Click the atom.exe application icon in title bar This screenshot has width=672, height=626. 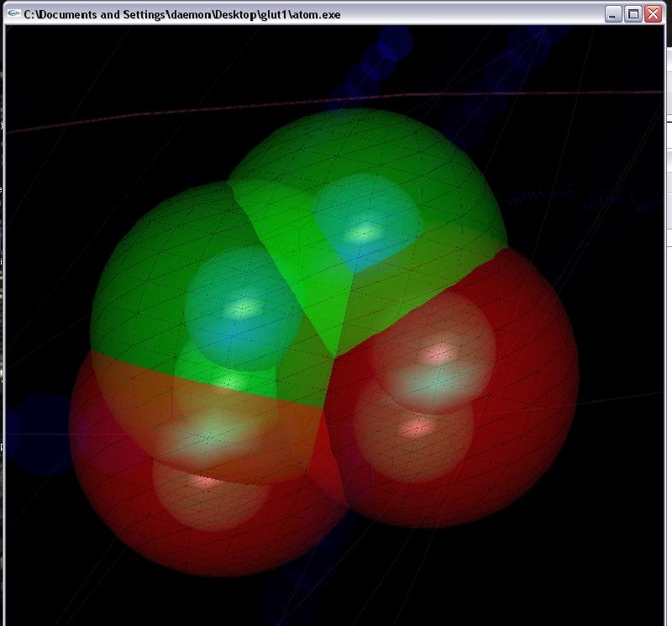click(13, 14)
